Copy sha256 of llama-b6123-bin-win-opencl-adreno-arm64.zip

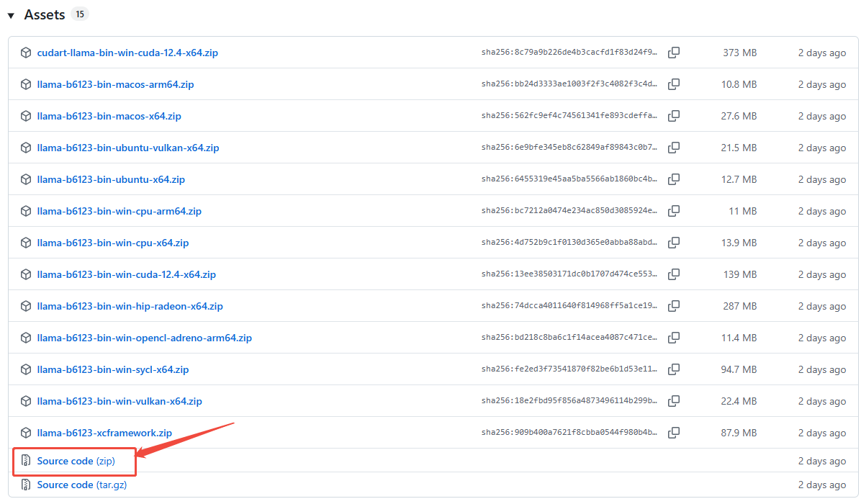(674, 338)
